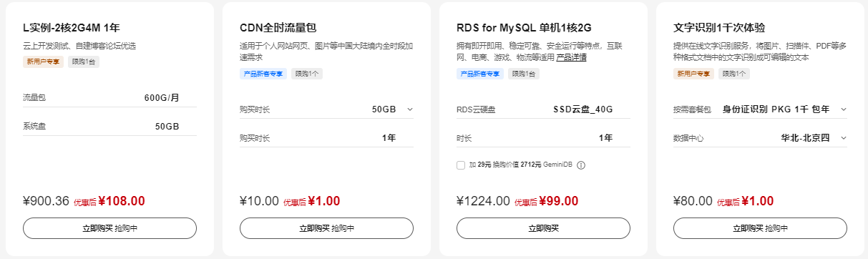Click 立即购买 for L实例-2核2G4M
Screen dimensions: 868x259
click(109, 228)
